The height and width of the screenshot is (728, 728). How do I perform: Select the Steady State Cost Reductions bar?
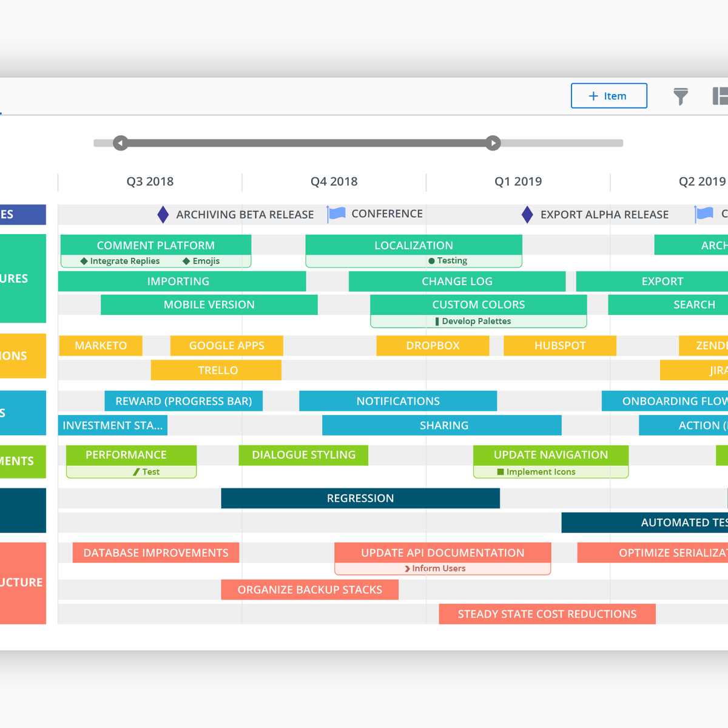(x=547, y=614)
